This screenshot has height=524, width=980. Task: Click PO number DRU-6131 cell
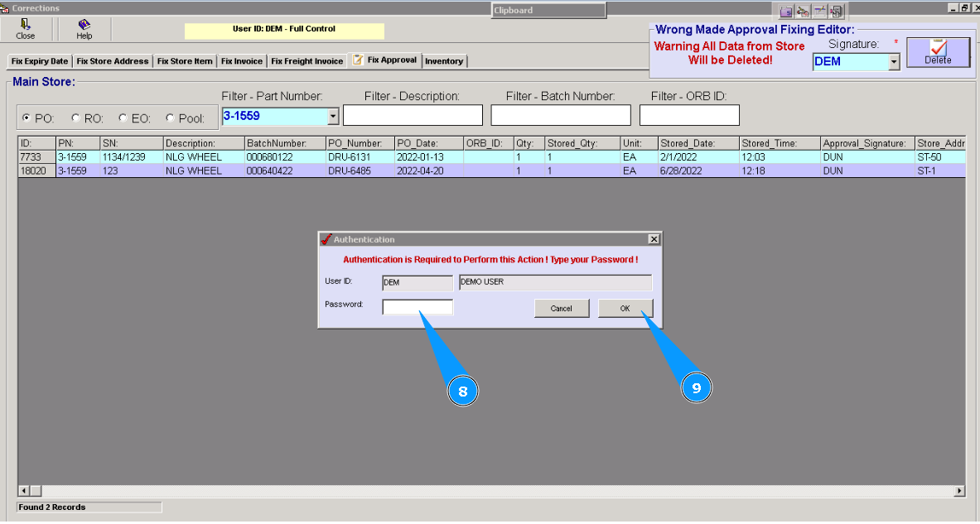pyautogui.click(x=360, y=157)
